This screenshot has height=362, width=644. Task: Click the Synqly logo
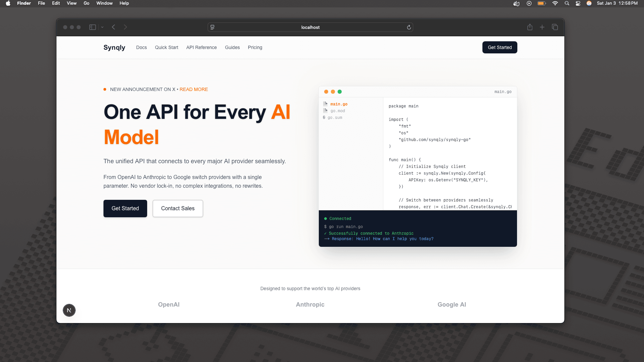tap(114, 47)
